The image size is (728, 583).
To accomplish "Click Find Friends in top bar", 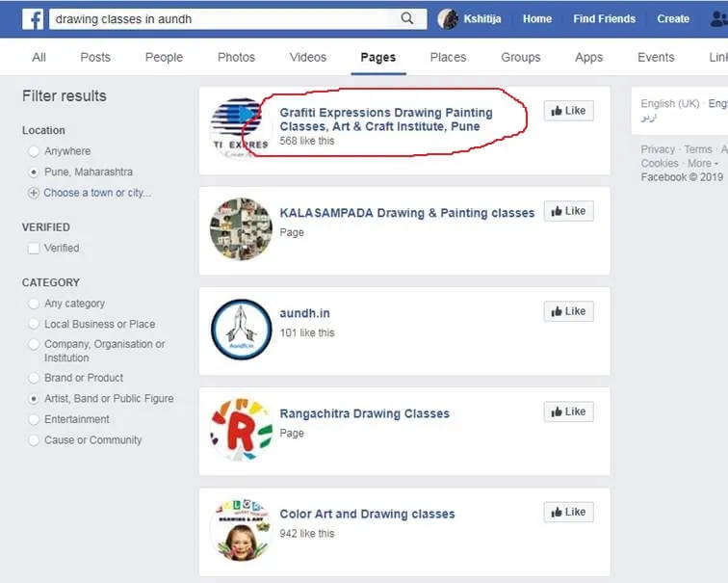I will coord(604,19).
